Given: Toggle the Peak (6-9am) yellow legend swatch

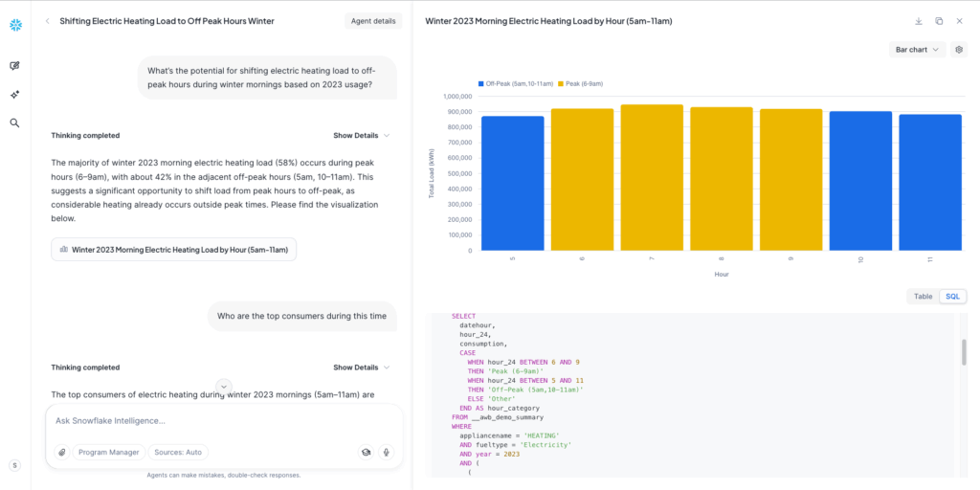Looking at the screenshot, I should pos(562,84).
